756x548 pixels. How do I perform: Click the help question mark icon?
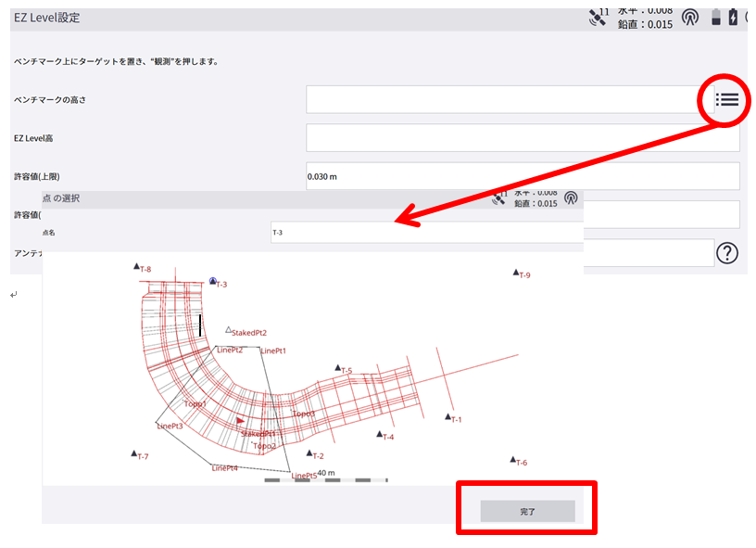coord(727,252)
